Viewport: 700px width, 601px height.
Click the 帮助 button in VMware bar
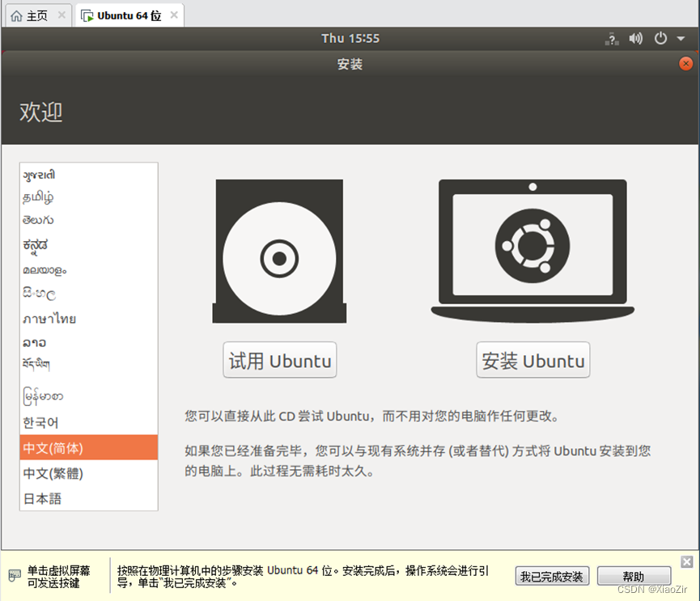(x=634, y=576)
